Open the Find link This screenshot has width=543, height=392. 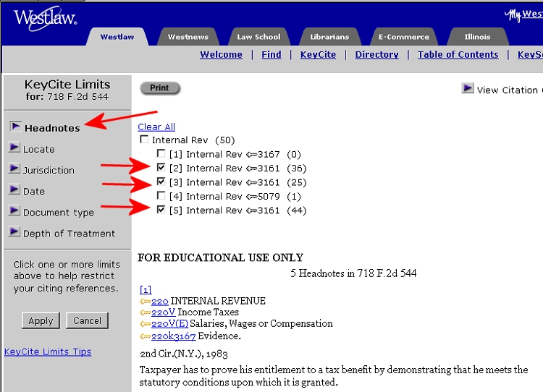coord(271,55)
